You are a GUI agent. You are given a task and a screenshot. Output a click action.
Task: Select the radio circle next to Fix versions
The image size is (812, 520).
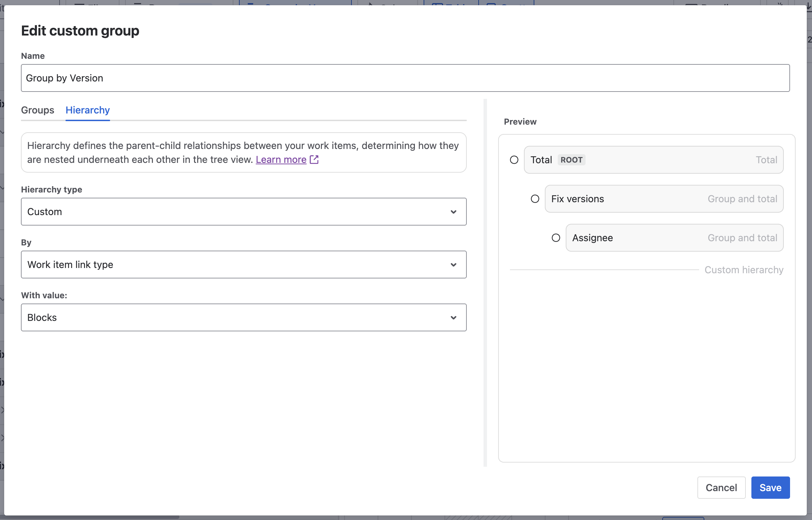point(535,199)
